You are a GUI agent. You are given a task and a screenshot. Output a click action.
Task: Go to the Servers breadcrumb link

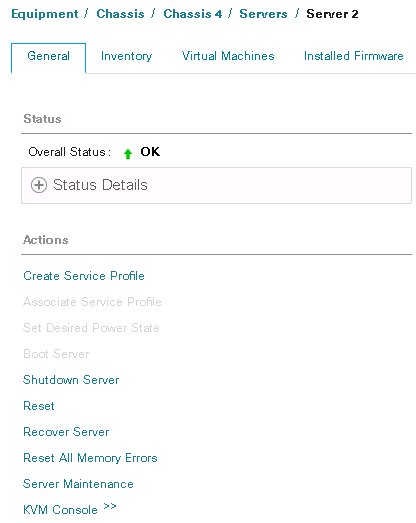coord(263,14)
